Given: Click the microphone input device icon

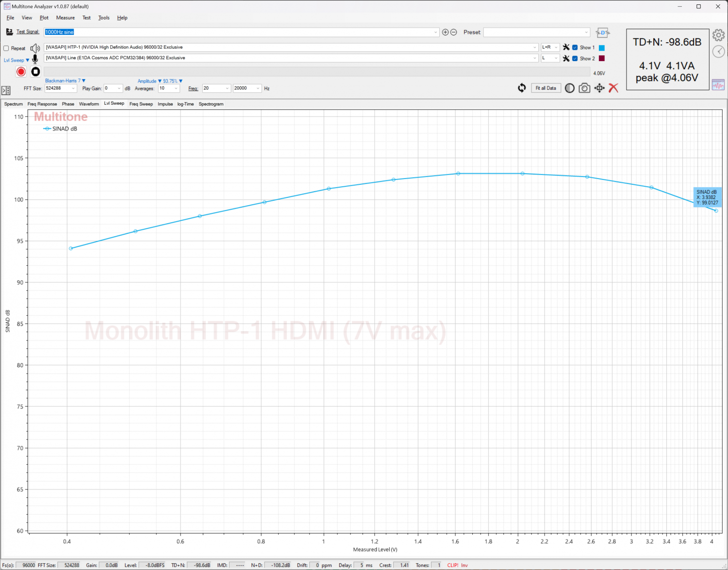Looking at the screenshot, I should pyautogui.click(x=35, y=59).
